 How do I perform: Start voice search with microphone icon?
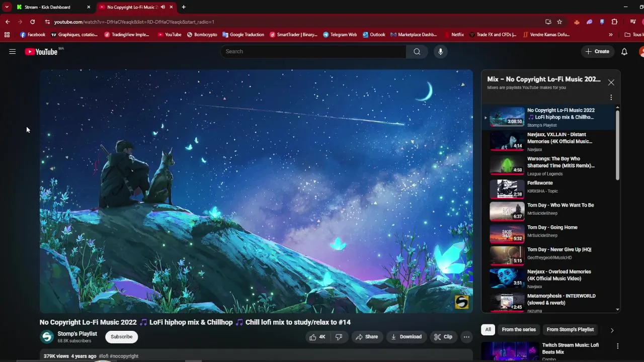pos(440,51)
